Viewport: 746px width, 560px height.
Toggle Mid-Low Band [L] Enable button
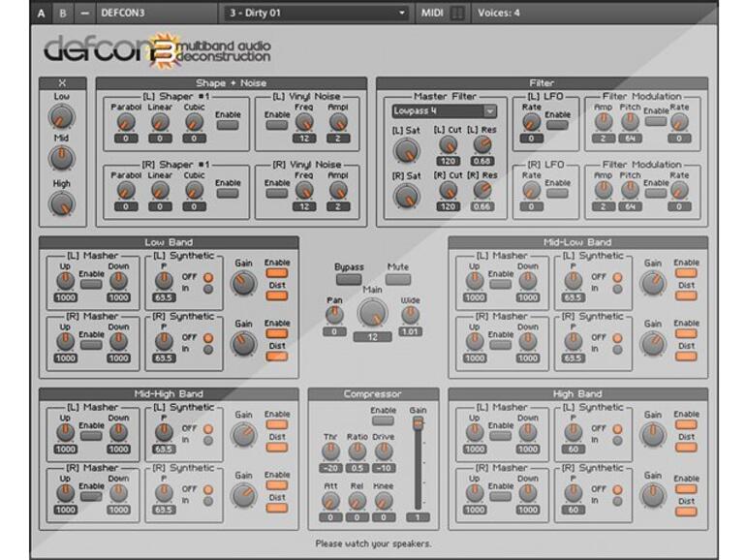[x=686, y=273]
